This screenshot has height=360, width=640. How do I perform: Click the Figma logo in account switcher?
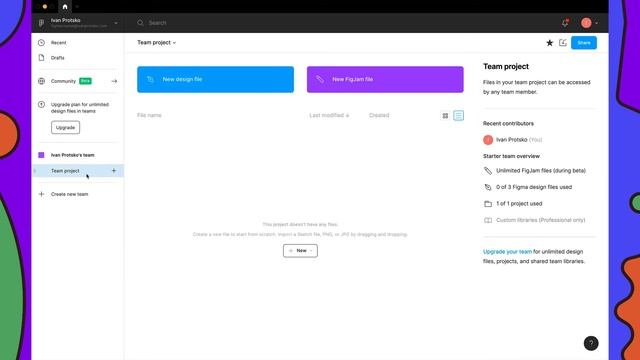tap(41, 23)
